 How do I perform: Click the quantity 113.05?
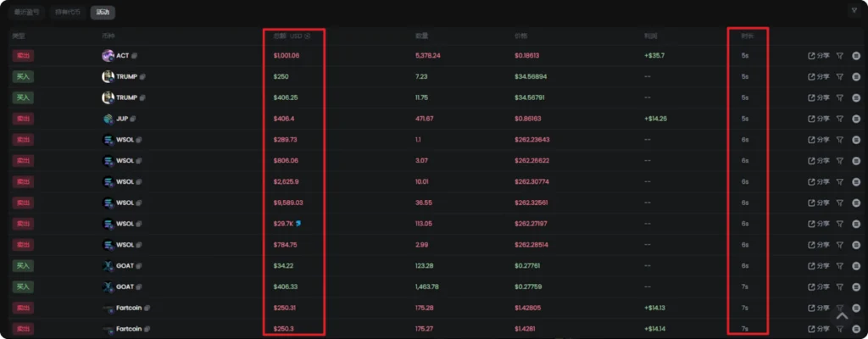pyautogui.click(x=425, y=225)
